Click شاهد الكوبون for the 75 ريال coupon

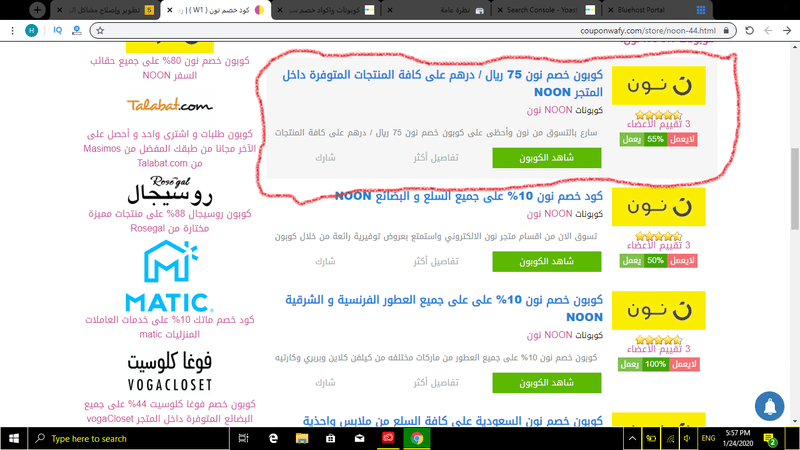point(546,158)
